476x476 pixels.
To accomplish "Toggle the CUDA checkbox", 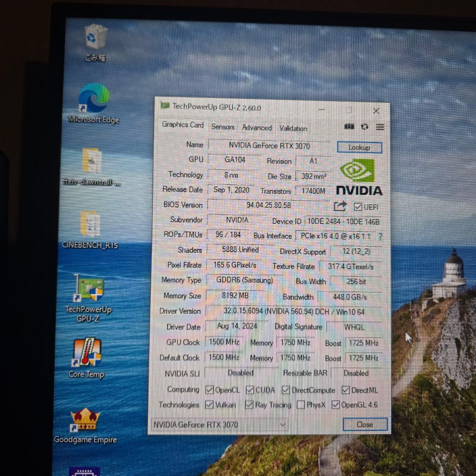I will pos(250,390).
